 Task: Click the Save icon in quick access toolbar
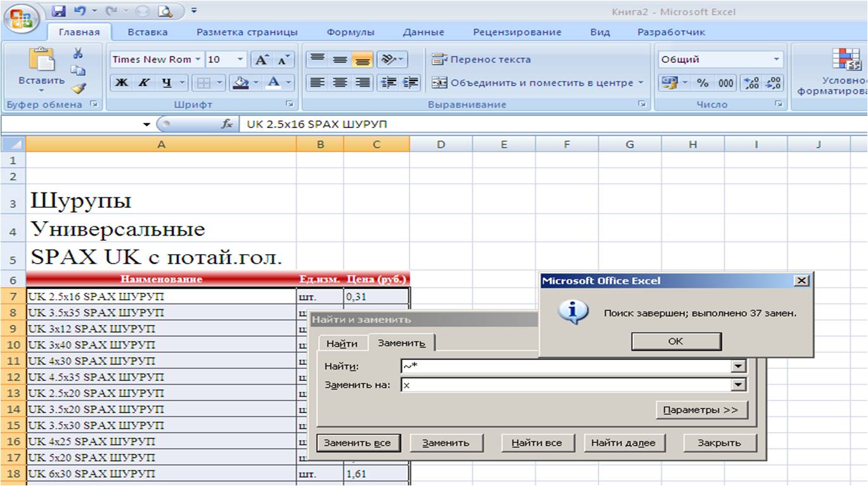[x=59, y=11]
